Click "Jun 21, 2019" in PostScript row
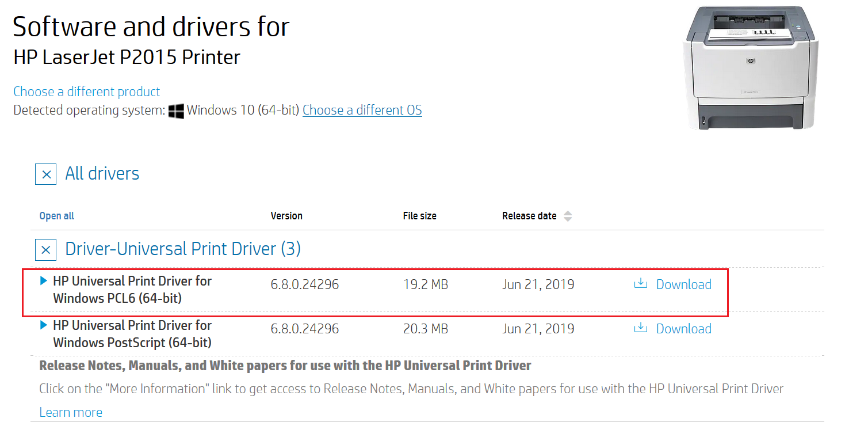Viewport: 868px width, 422px height. coord(538,329)
